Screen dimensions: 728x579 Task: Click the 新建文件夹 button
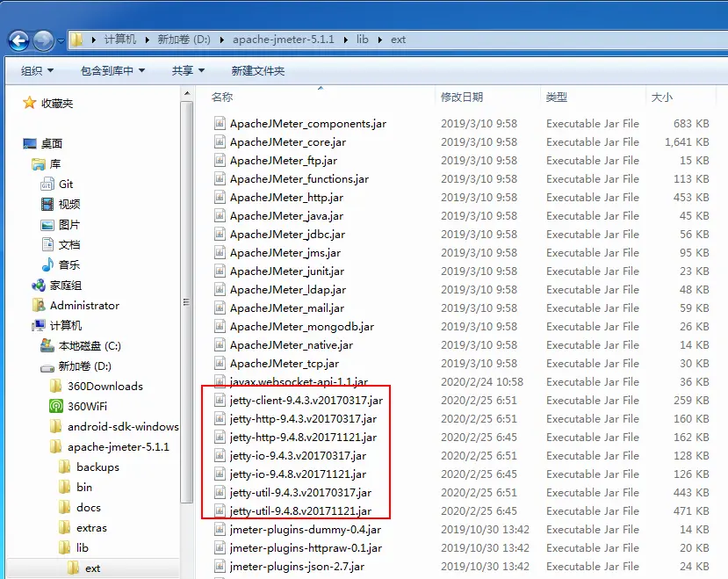pyautogui.click(x=257, y=70)
